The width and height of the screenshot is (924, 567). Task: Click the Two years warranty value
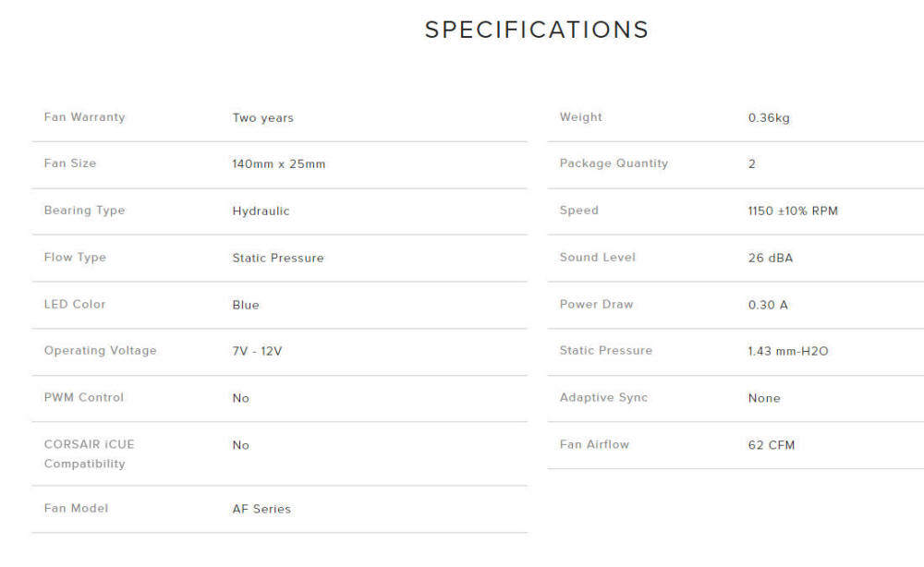point(262,118)
